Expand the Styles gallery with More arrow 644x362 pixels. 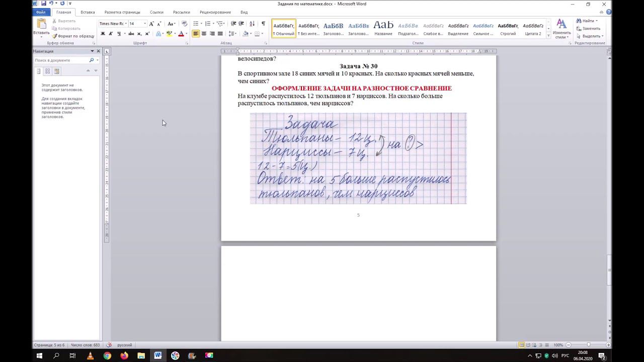(x=548, y=35)
